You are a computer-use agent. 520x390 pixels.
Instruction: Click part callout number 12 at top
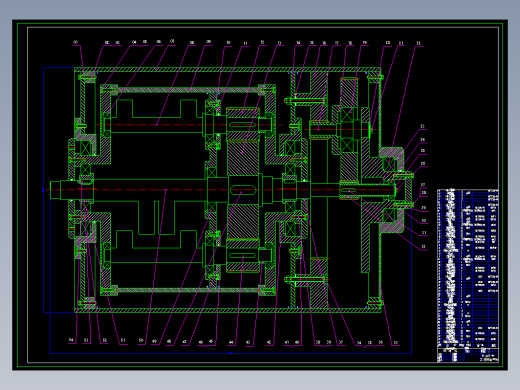pos(262,42)
